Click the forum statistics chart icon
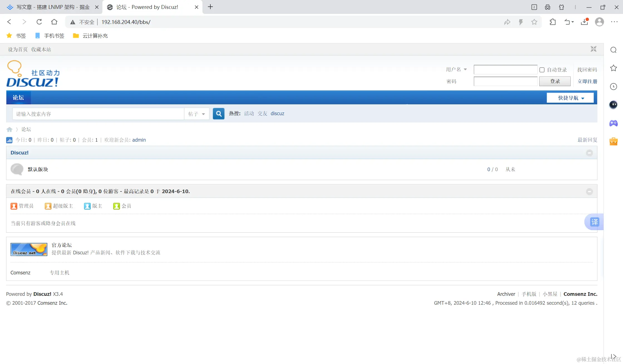The image size is (623, 364). pyautogui.click(x=9, y=140)
